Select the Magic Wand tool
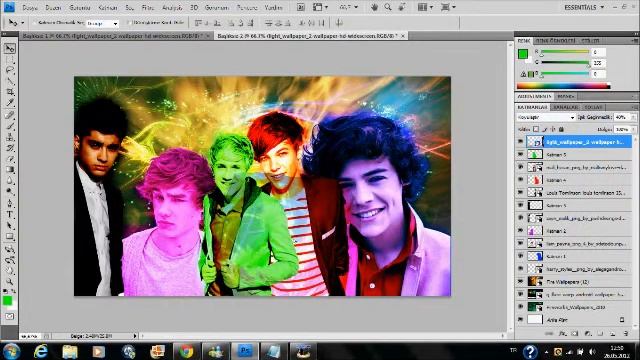Screen dimensions: 640x360 point(10,81)
